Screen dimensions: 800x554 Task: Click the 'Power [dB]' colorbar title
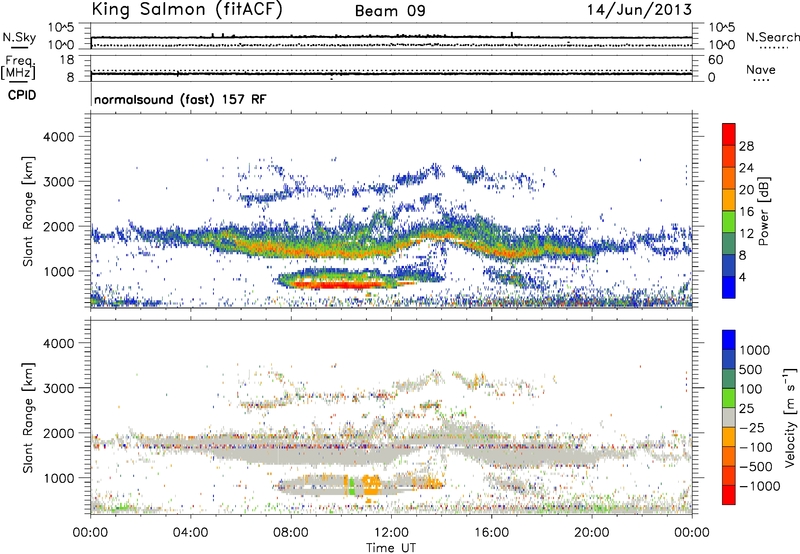pyautogui.click(x=763, y=211)
